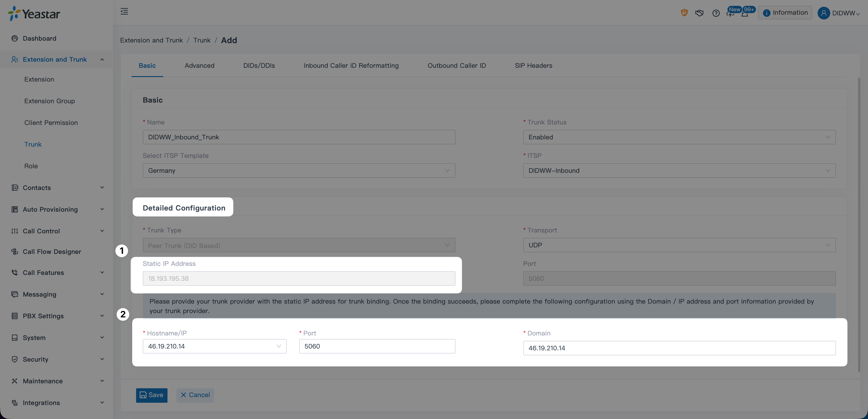
Task: Switch to the Advanced tab
Action: [199, 66]
